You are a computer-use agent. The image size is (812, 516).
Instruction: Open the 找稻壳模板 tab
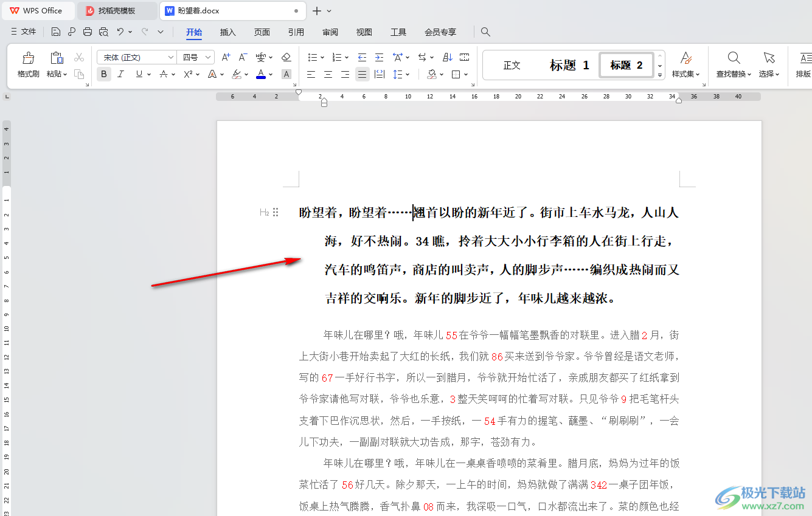coord(117,11)
